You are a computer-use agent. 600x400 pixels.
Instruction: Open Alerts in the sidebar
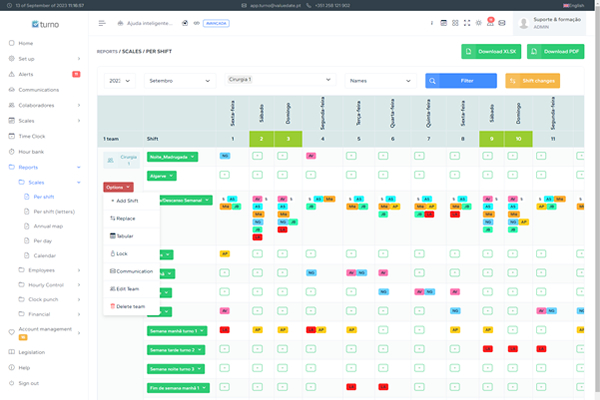point(25,74)
